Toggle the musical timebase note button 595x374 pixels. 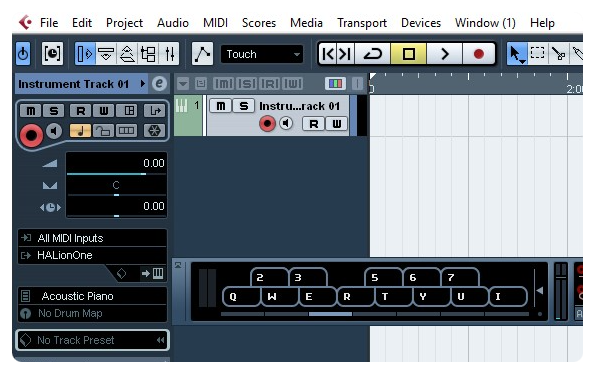[x=80, y=131]
